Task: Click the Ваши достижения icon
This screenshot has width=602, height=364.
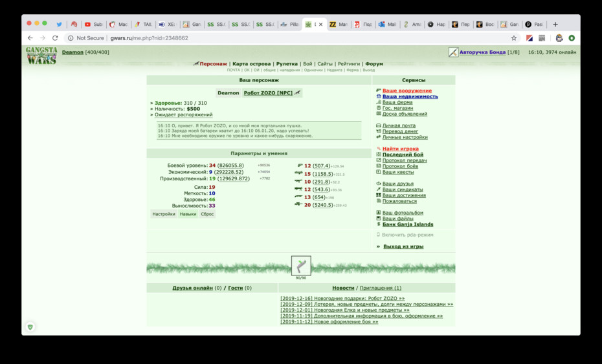Action: [x=379, y=195]
